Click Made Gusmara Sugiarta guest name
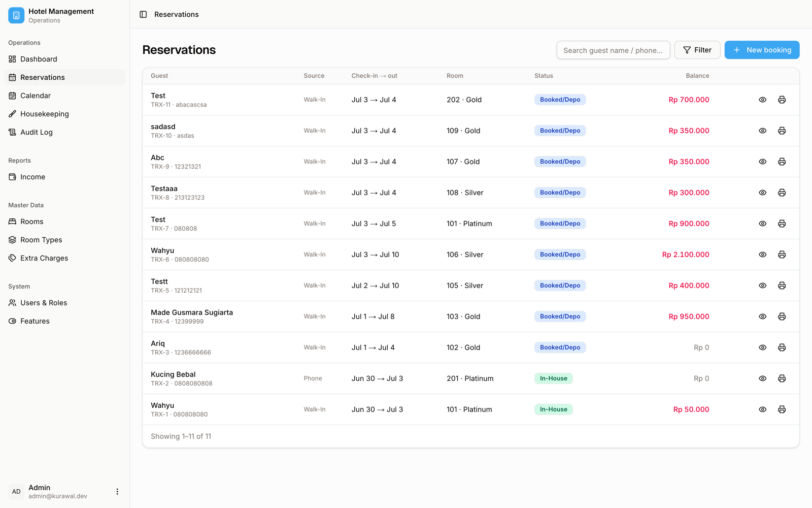The height and width of the screenshot is (508, 812). 192,312
